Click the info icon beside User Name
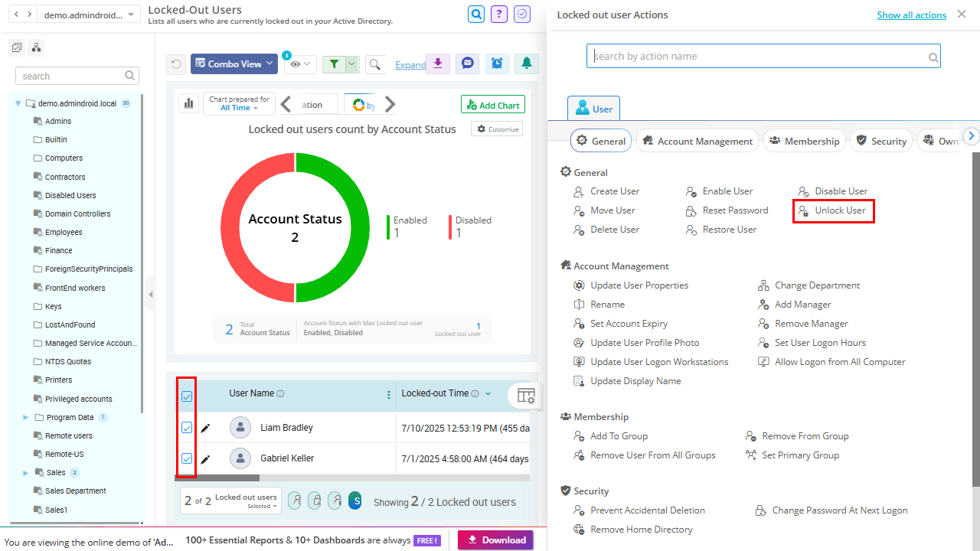Viewport: 980px width, 551px height. (280, 394)
